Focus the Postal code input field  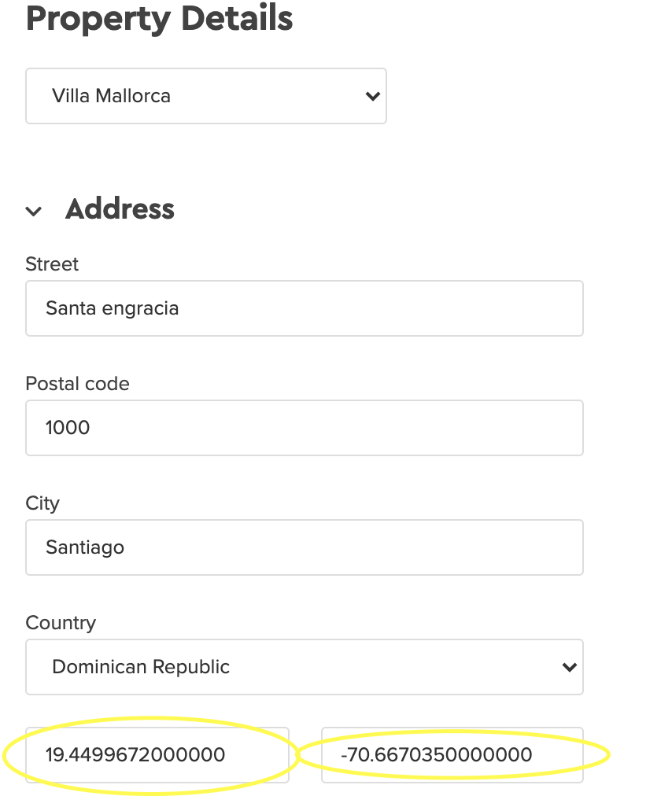pos(305,428)
